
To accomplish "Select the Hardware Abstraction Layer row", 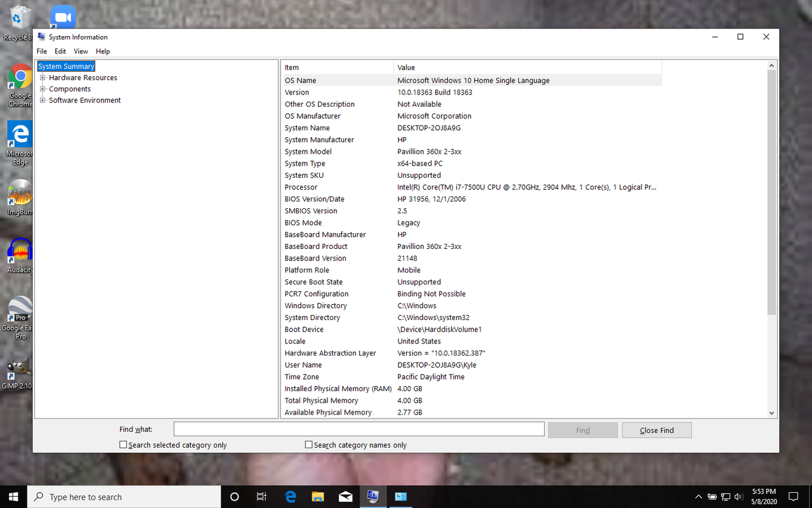I will click(x=472, y=353).
